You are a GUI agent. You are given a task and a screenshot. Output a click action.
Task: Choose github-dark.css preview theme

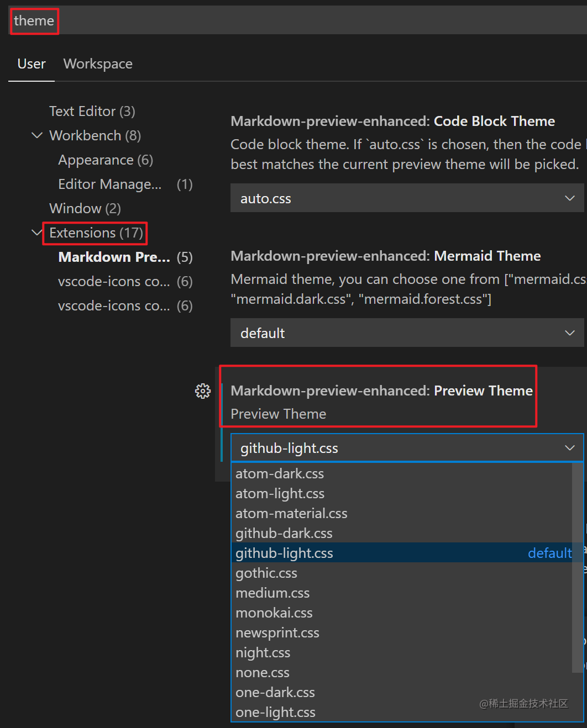pyautogui.click(x=401, y=533)
